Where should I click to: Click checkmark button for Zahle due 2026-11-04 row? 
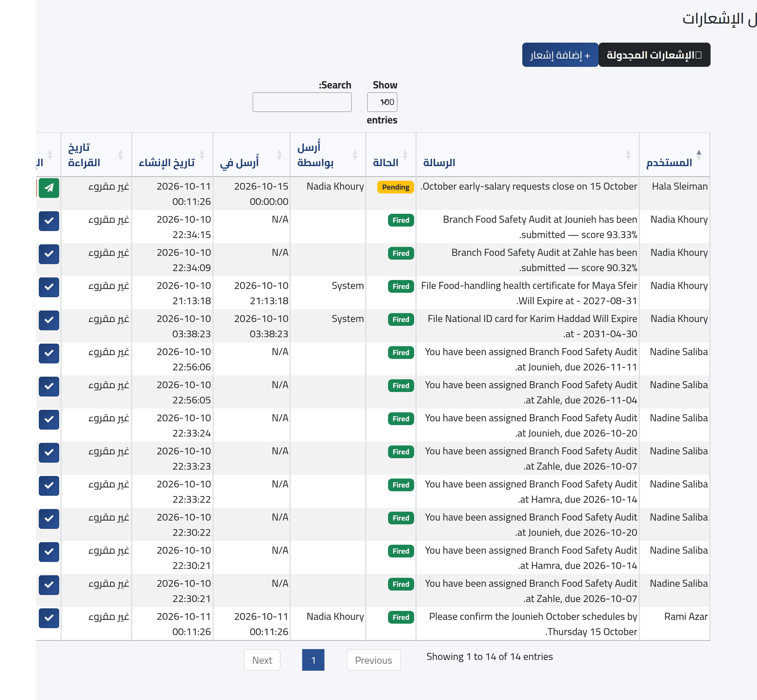49,387
